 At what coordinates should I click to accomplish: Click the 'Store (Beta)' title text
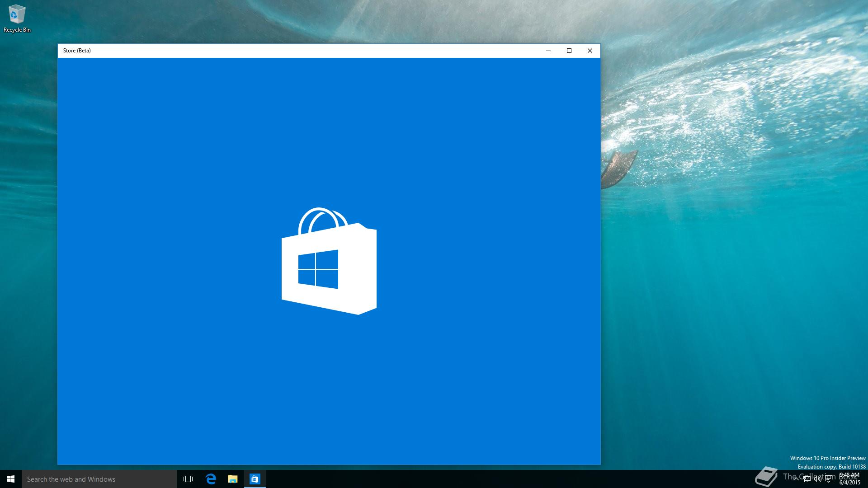77,51
